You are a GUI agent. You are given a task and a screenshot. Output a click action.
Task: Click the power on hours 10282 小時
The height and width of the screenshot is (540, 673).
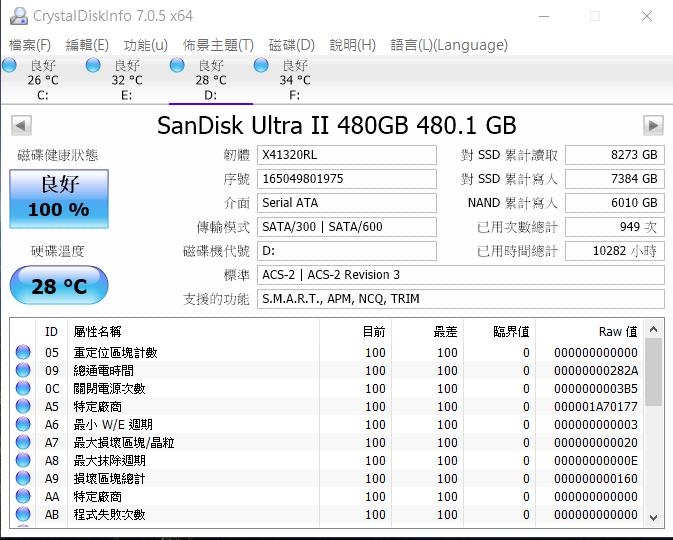(x=615, y=251)
